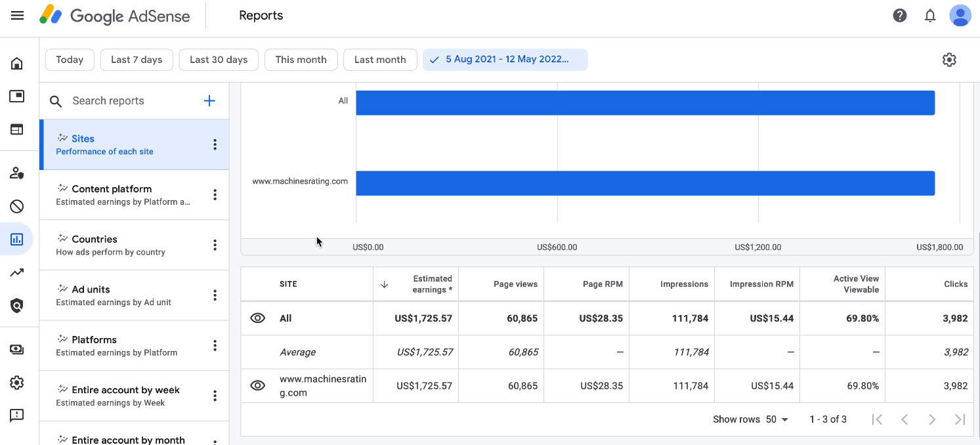Add a new report with plus icon
Screen dimensions: 980x445
coord(209,100)
